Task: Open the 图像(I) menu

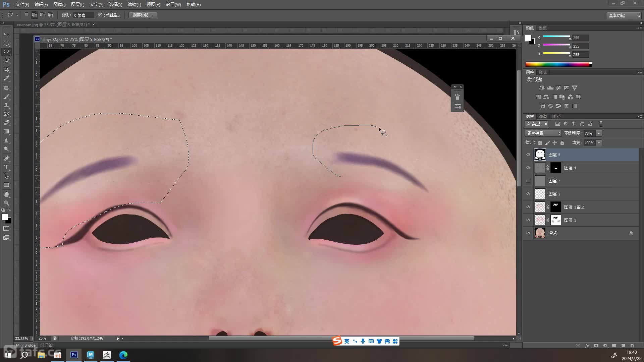Action: click(x=59, y=4)
